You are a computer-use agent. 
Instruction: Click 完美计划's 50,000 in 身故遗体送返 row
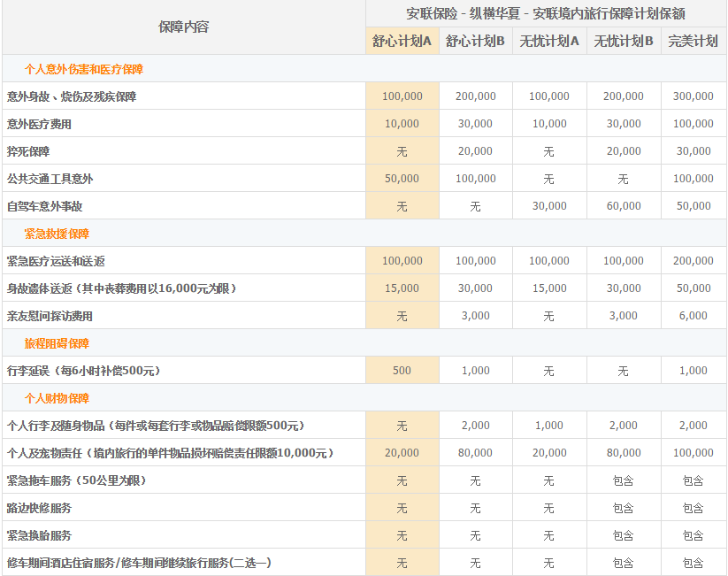pos(694,288)
